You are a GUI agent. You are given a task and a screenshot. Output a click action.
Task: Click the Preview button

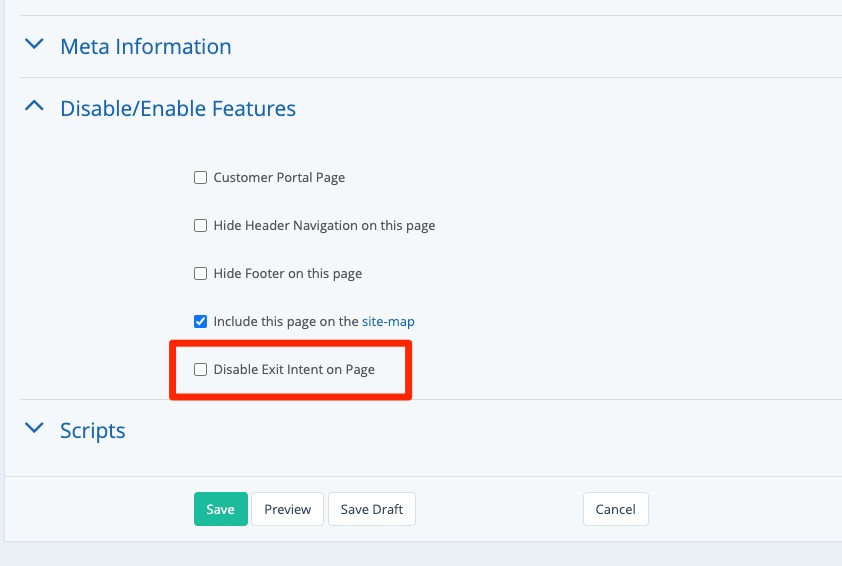point(288,509)
